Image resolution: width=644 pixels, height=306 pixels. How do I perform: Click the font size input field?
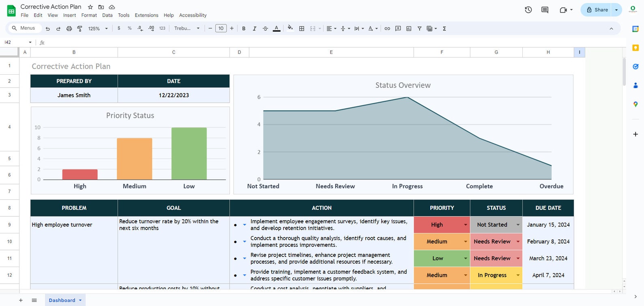coord(221,28)
